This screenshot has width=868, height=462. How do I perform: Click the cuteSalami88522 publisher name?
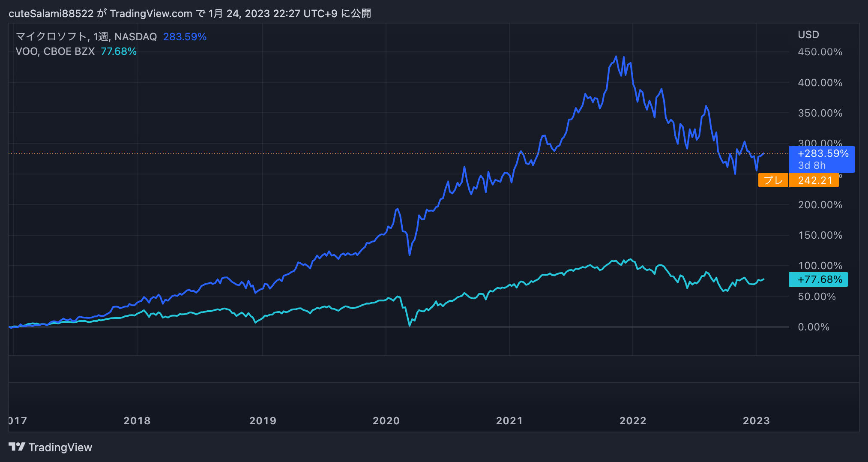click(51, 14)
